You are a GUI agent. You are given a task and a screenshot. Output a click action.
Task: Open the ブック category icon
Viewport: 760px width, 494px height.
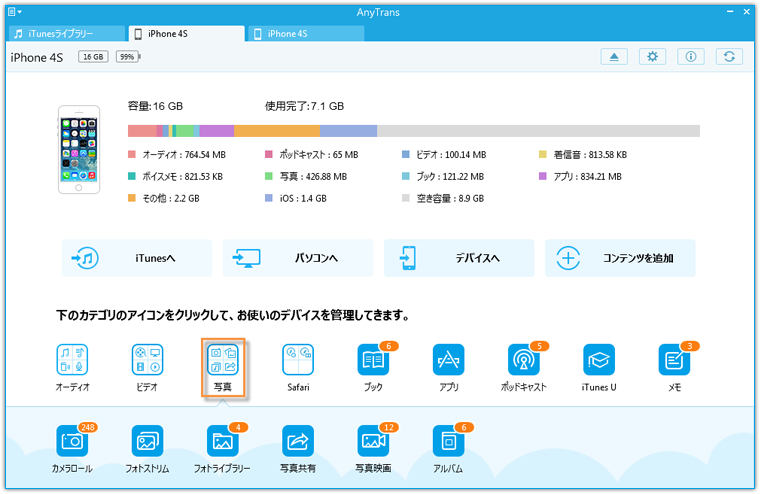(x=373, y=360)
